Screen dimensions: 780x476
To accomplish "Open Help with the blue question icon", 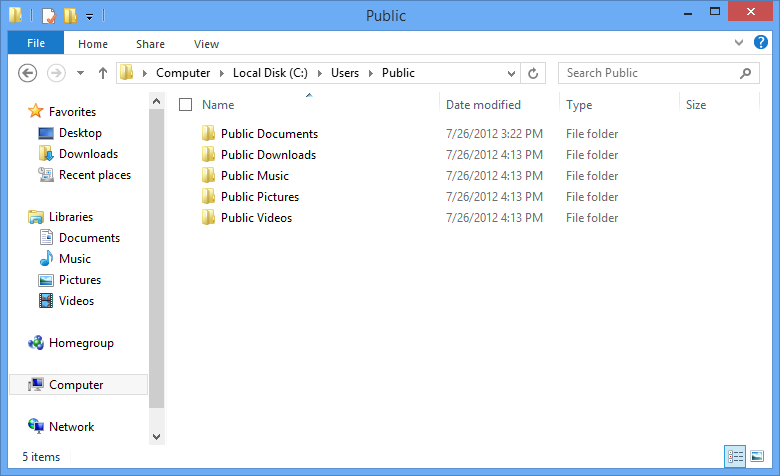I will pyautogui.click(x=761, y=42).
